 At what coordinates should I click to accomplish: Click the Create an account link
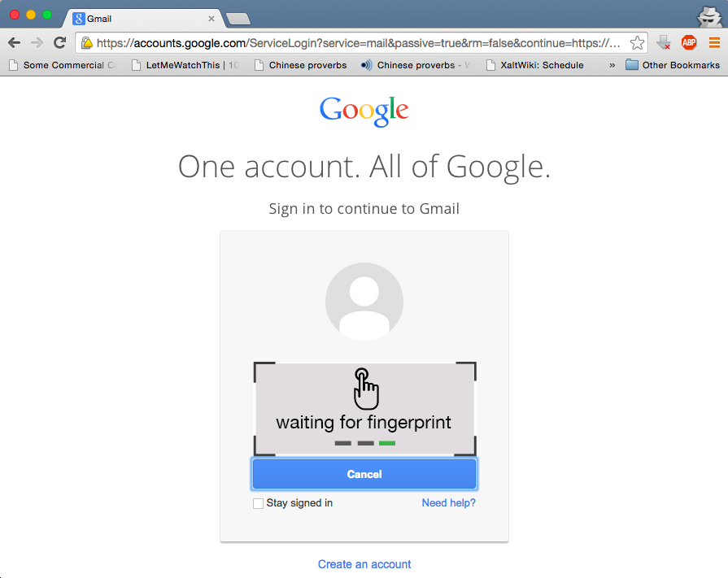point(364,564)
